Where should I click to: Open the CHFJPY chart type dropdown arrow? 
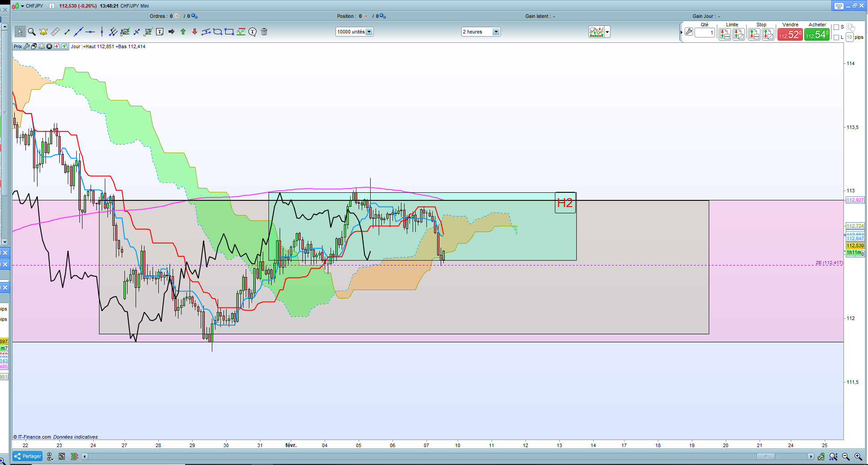(x=22, y=6)
